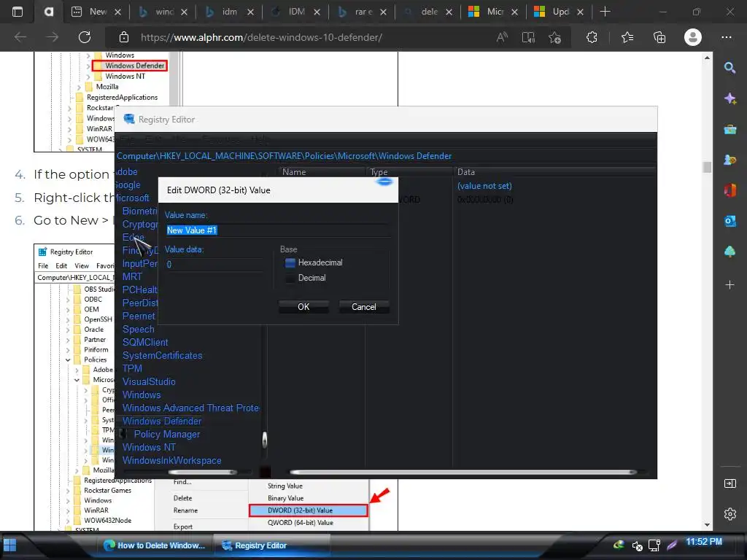Open Edge sidebar Search icon

click(x=729, y=68)
